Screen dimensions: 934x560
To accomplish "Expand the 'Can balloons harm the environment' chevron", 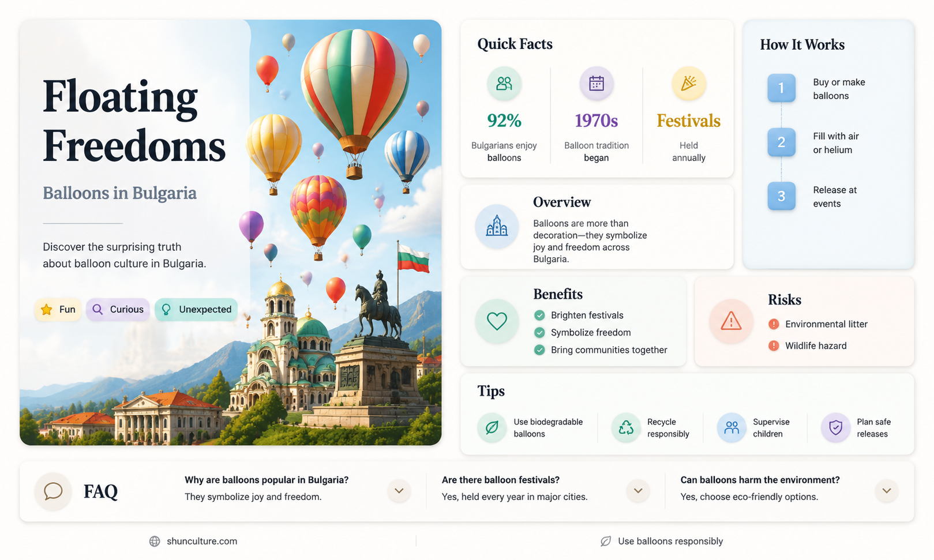I will click(887, 491).
